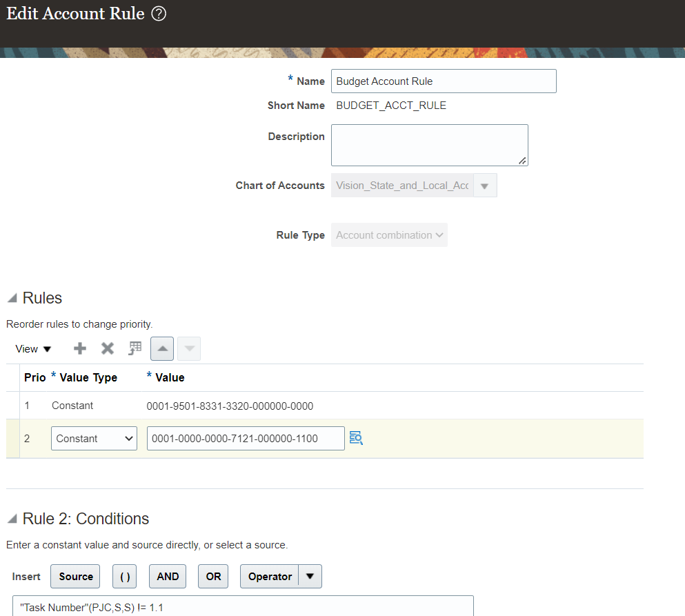Collapse the Rule 2: Conditions section
685x616 pixels.
(x=12, y=519)
